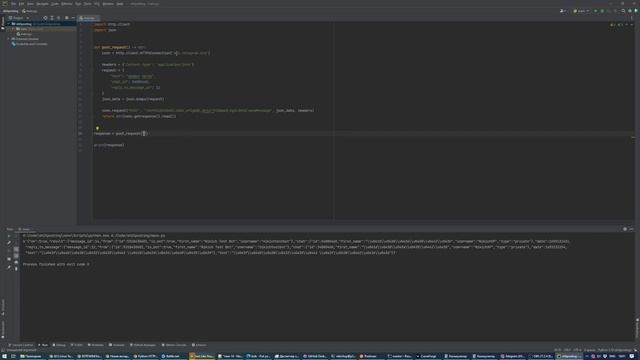Open the Debug tool window tab
The height and width of the screenshot is (360, 640).
coord(59,345)
